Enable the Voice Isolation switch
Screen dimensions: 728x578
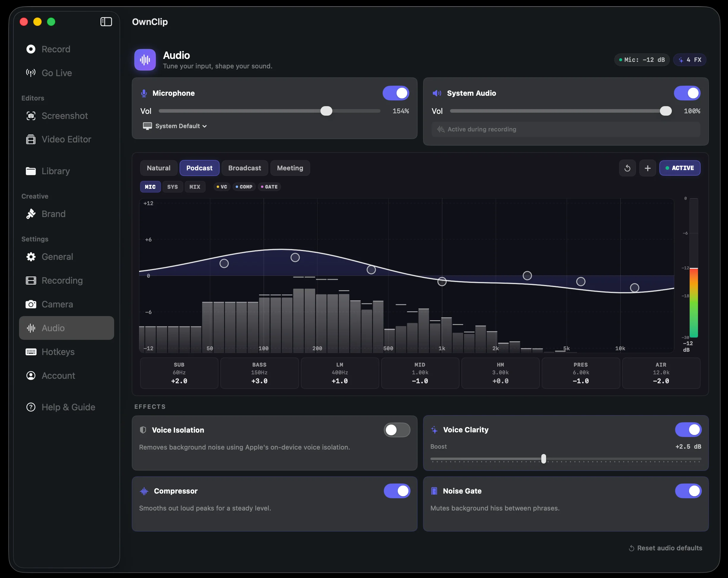[x=397, y=430]
